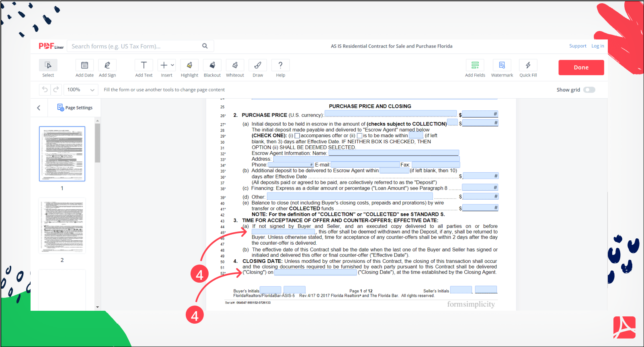Toggle the Show grid switch
Viewport: 644px width, 347px height.
pos(589,90)
